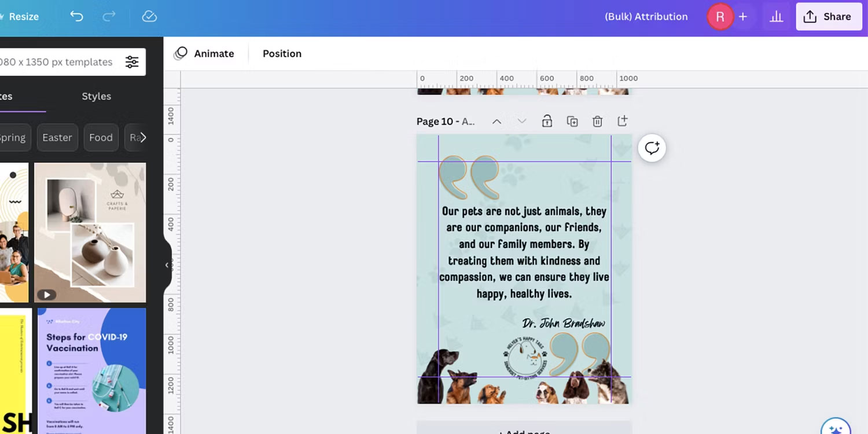
Task: Open the Position menu
Action: pyautogui.click(x=282, y=53)
